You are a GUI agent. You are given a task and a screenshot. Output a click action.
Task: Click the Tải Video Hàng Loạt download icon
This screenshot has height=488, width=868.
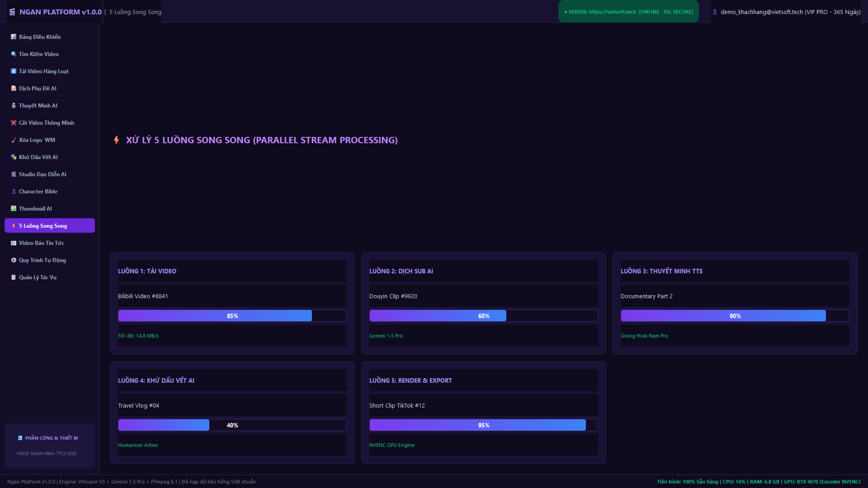click(14, 71)
